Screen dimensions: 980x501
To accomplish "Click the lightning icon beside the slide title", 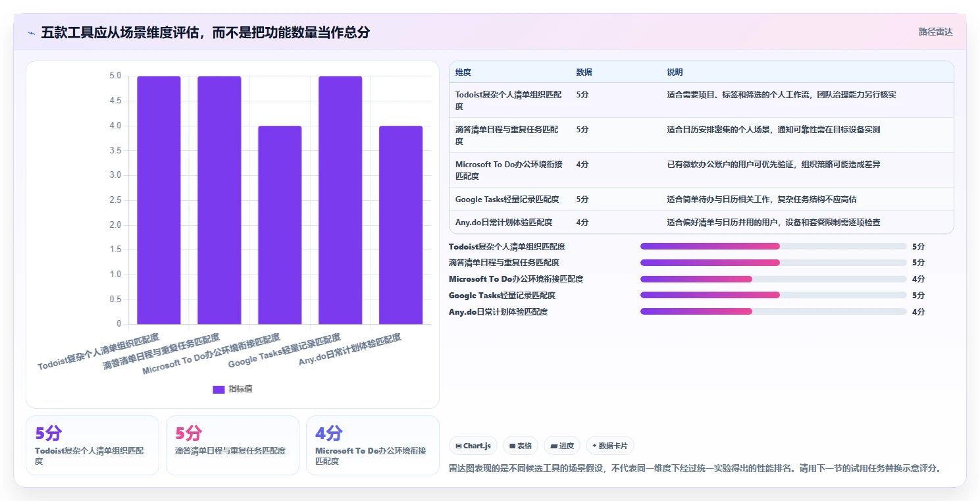I will tap(32, 32).
